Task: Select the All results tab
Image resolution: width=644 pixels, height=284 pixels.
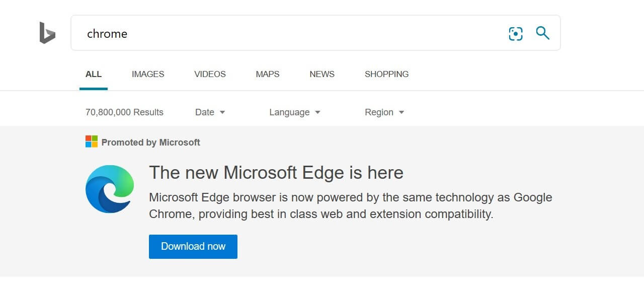Action: [x=94, y=74]
